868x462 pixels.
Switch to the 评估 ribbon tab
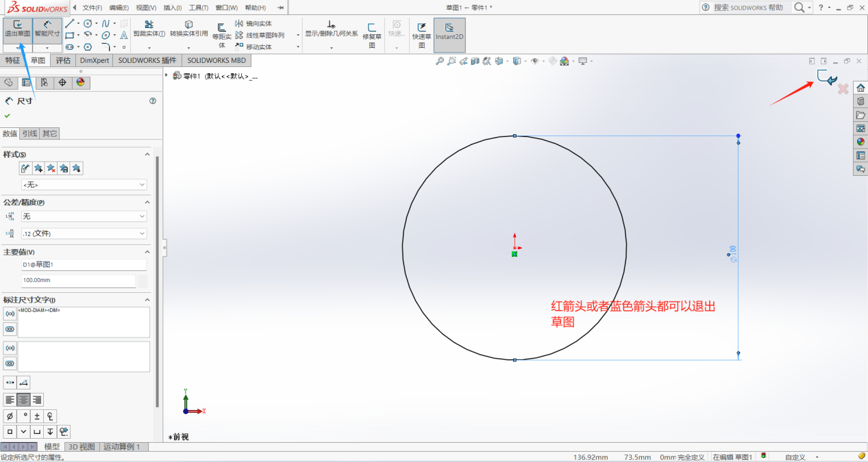(63, 60)
